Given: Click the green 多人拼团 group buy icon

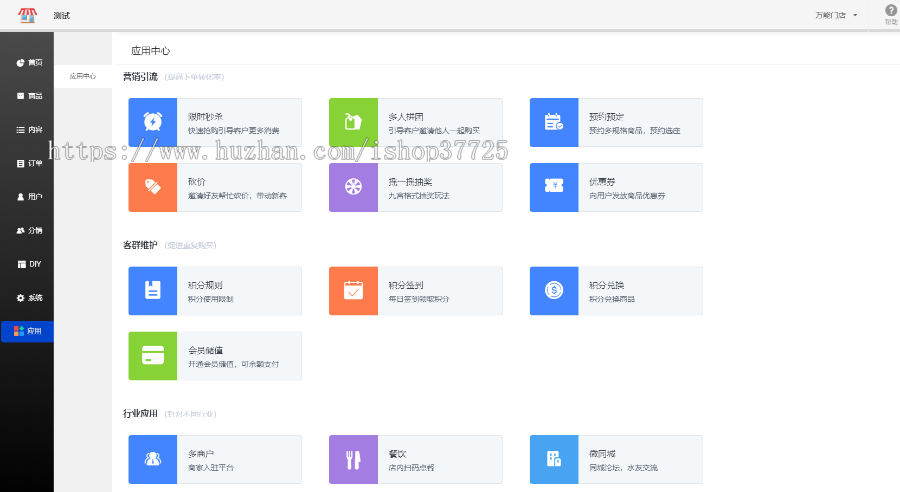Looking at the screenshot, I should click(353, 122).
